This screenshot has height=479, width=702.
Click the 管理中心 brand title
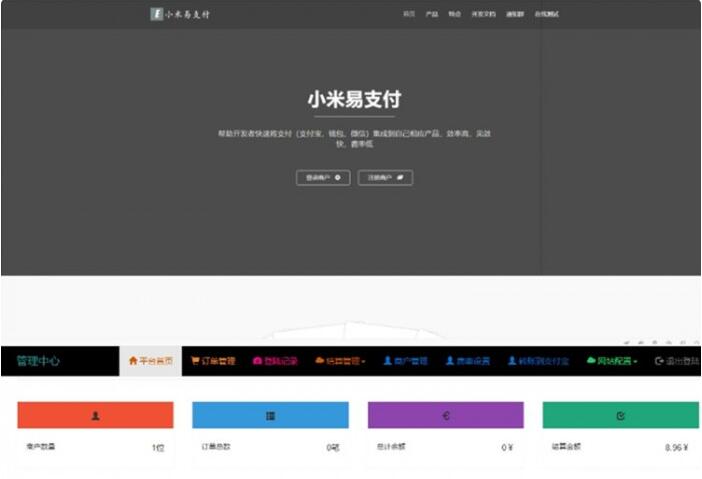point(38,361)
